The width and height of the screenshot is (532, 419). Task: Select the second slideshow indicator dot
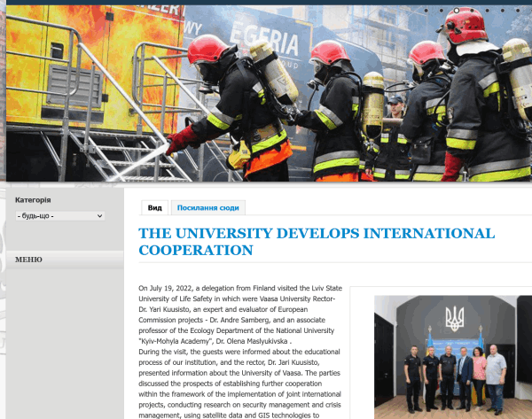(442, 11)
